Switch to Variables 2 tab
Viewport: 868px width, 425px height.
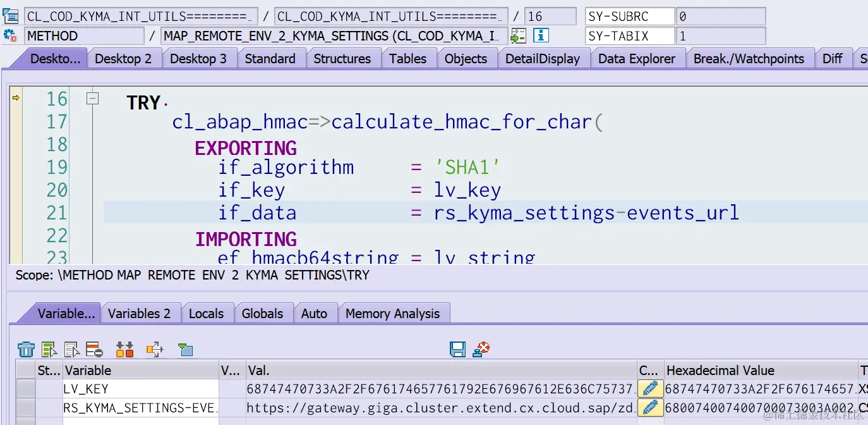139,314
